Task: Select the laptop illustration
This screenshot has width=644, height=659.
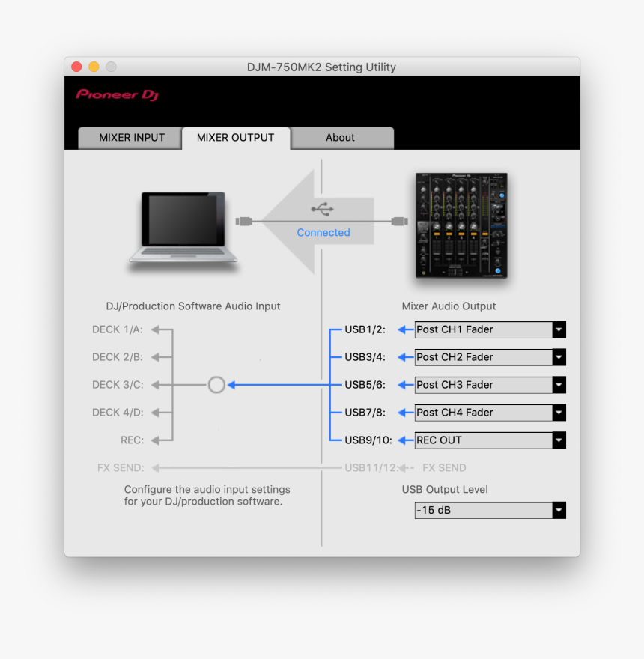Action: pyautogui.click(x=182, y=225)
